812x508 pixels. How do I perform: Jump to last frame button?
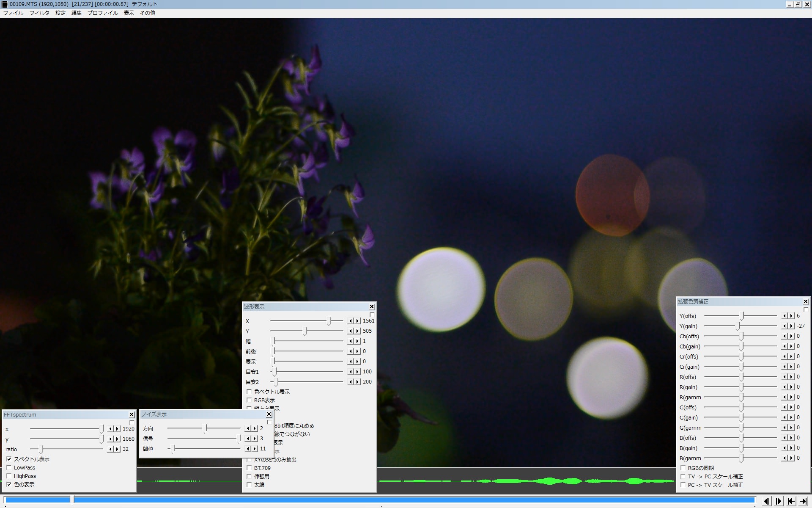click(804, 501)
